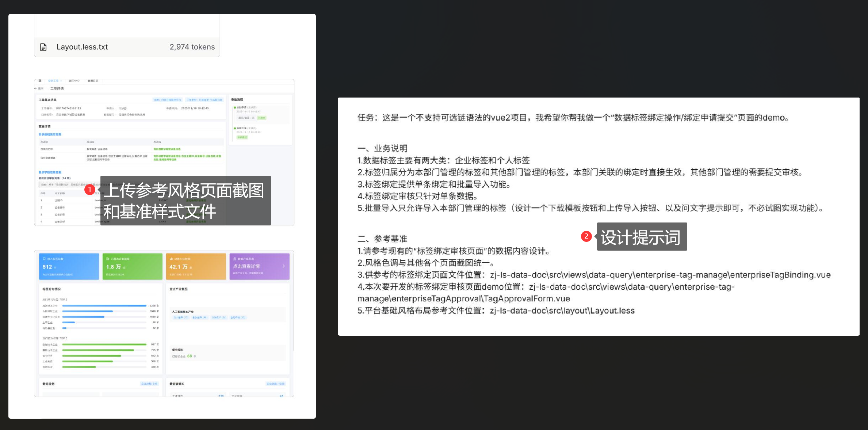Click the bookmark icon on blue 512 card

(44, 259)
